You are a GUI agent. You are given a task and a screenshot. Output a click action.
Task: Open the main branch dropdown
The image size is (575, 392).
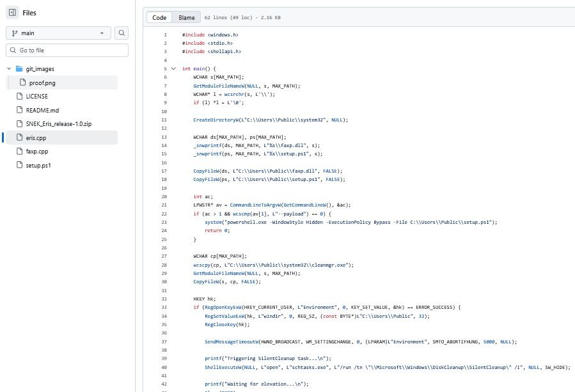[58, 33]
